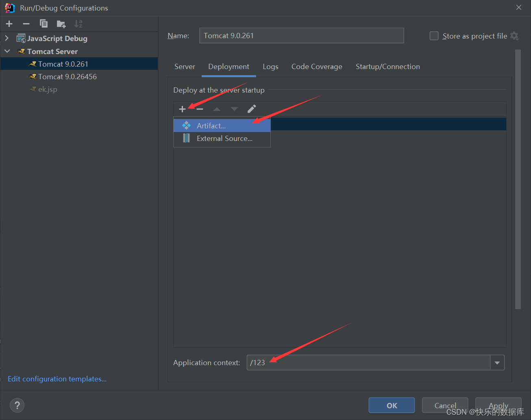Select Tomcat 9.0.261 configuration
The width and height of the screenshot is (531, 420).
tap(79, 64)
